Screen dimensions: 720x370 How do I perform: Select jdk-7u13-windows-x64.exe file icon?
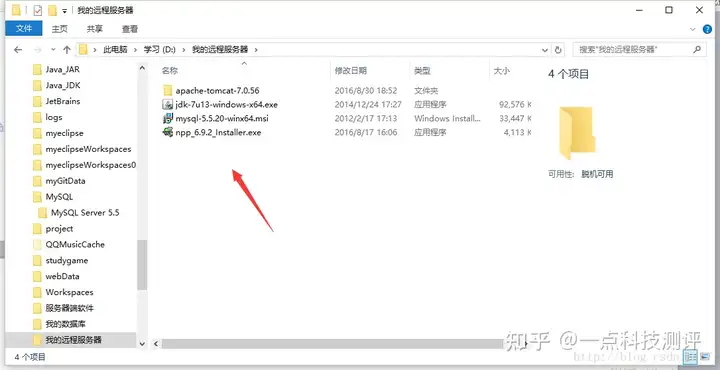click(168, 105)
